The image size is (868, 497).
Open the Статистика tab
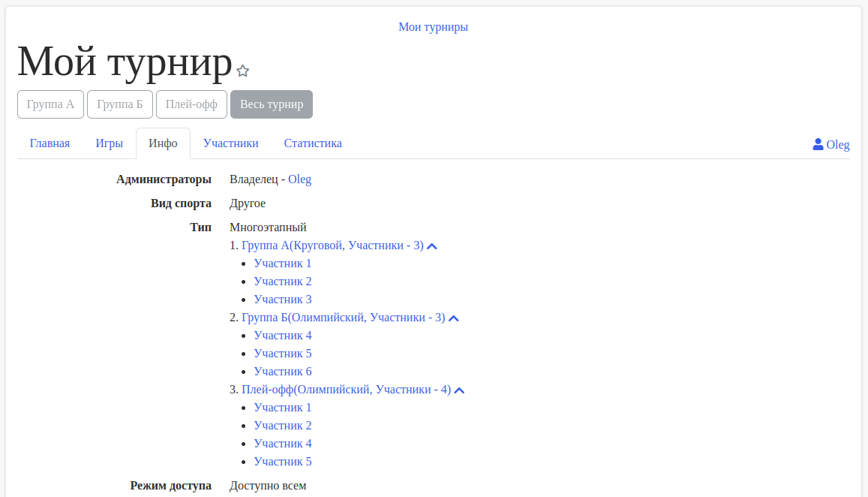coord(313,143)
